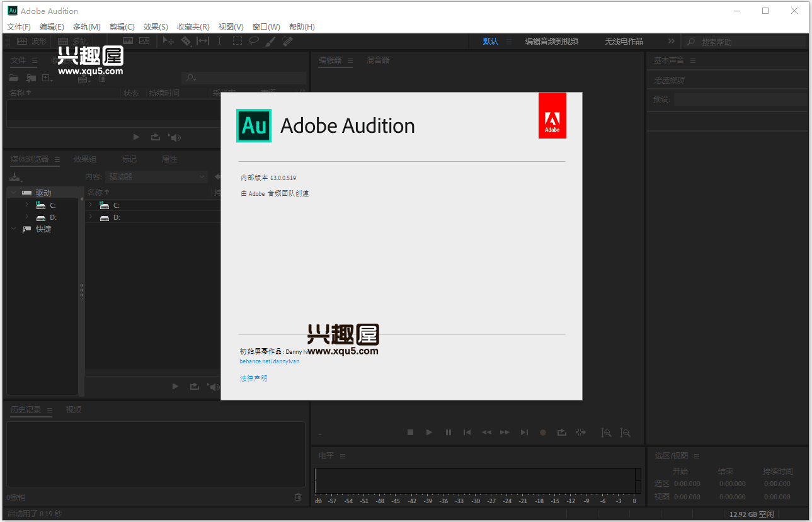This screenshot has width=812, height=522.
Task: Select the Lasso Selection tool
Action: (x=253, y=41)
